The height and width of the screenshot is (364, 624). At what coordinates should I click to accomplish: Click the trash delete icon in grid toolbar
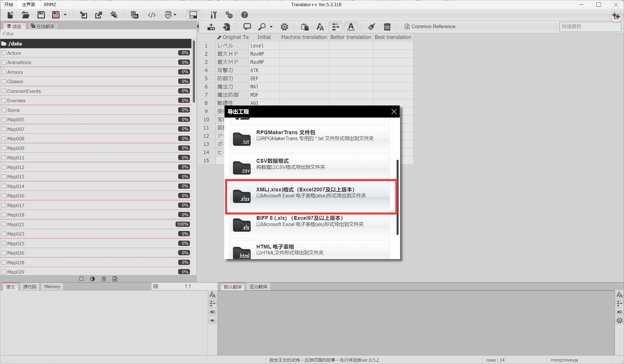pyautogui.click(x=387, y=27)
